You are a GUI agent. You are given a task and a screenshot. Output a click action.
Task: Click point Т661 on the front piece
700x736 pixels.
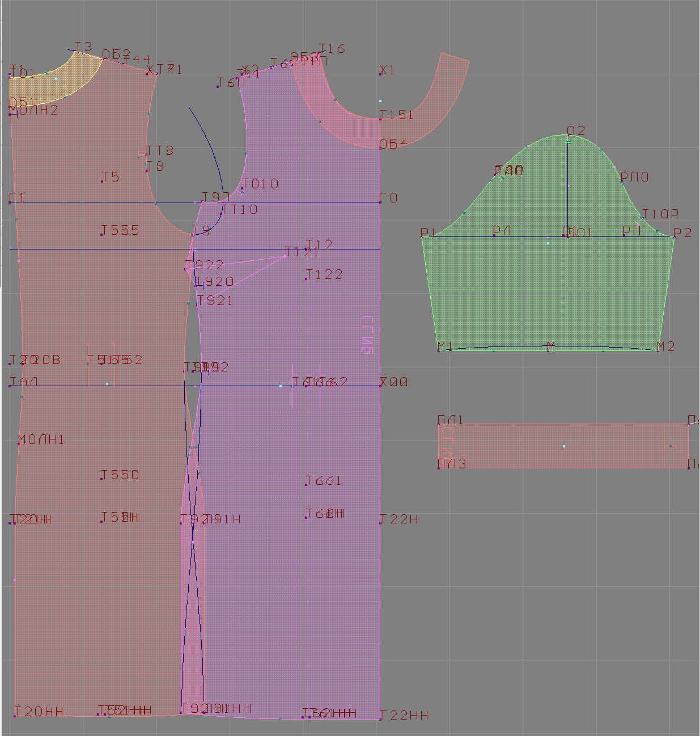pos(307,484)
